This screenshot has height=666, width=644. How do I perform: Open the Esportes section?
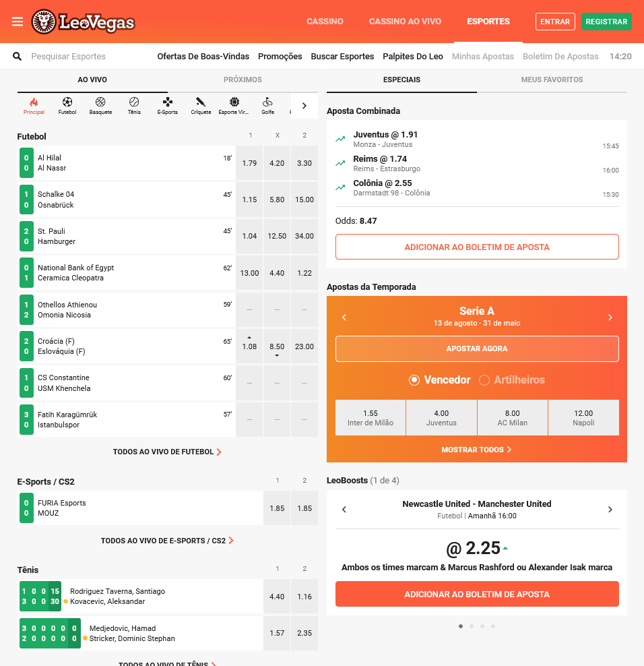(x=488, y=22)
